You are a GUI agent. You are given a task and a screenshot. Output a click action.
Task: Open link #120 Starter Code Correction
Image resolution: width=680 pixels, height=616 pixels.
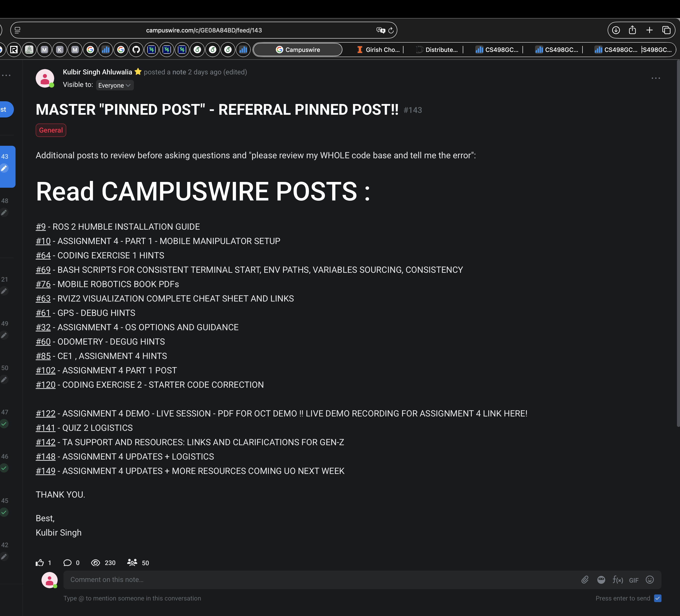pos(46,385)
